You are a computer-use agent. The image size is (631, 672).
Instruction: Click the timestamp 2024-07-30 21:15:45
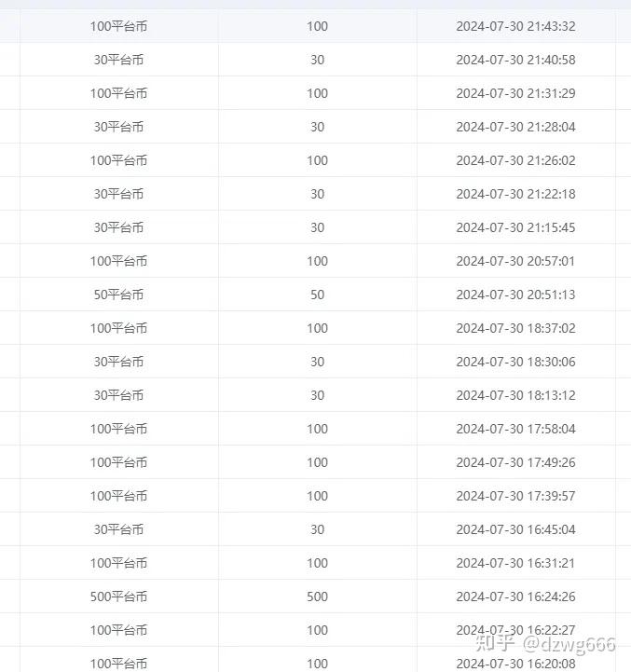tap(515, 227)
